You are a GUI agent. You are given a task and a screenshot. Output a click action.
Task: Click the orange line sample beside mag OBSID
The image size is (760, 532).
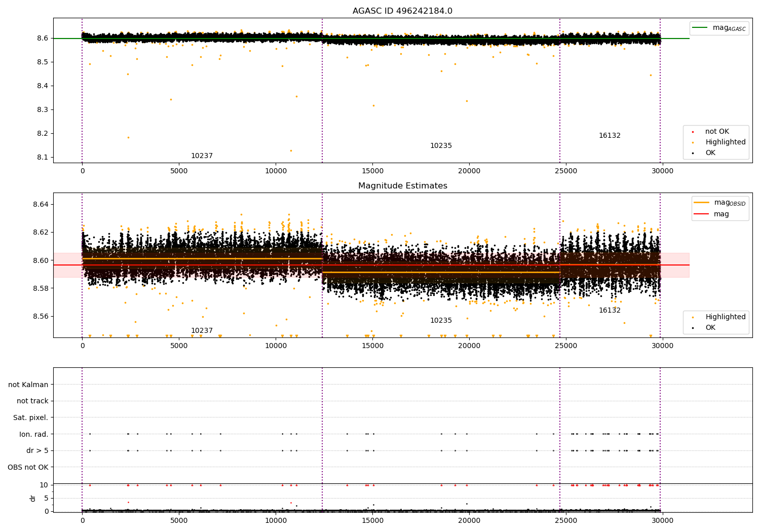tap(701, 203)
